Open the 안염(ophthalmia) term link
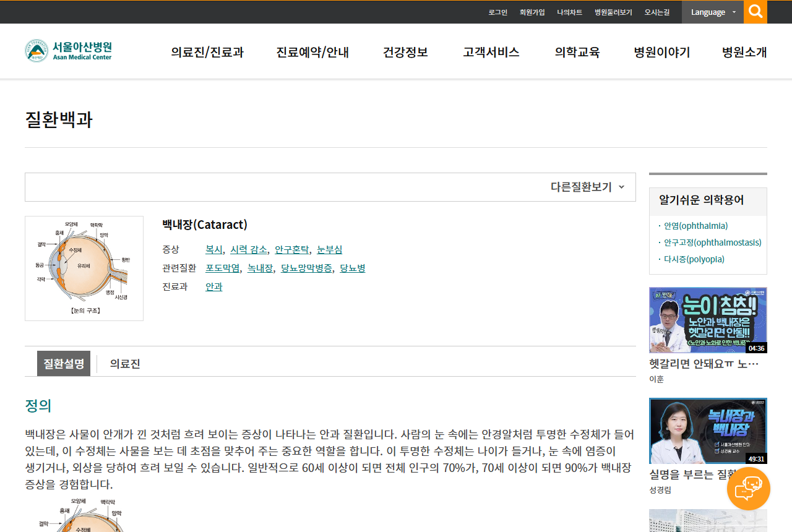The height and width of the screenshot is (532, 792). point(696,226)
